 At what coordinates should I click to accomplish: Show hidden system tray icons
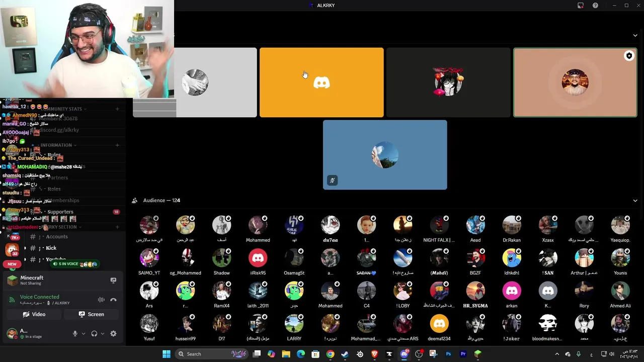click(x=557, y=354)
